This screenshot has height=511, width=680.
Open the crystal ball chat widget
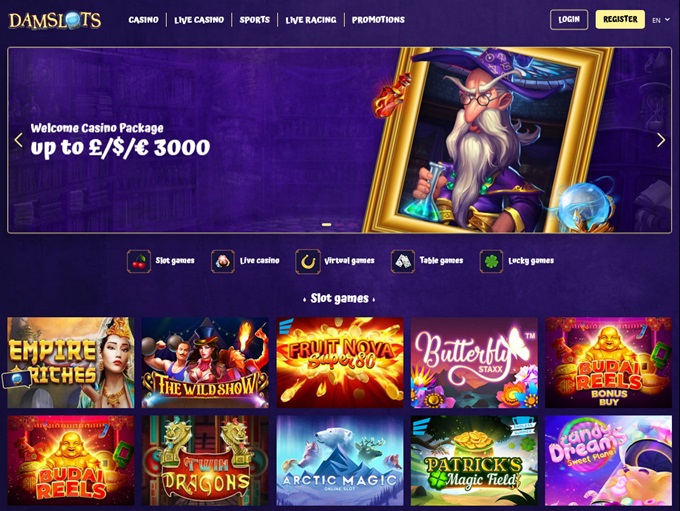point(16,380)
